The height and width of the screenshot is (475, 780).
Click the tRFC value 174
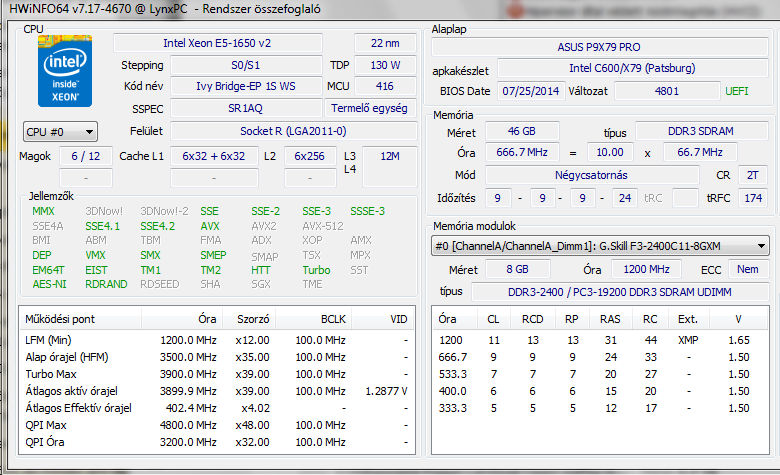pos(753,198)
